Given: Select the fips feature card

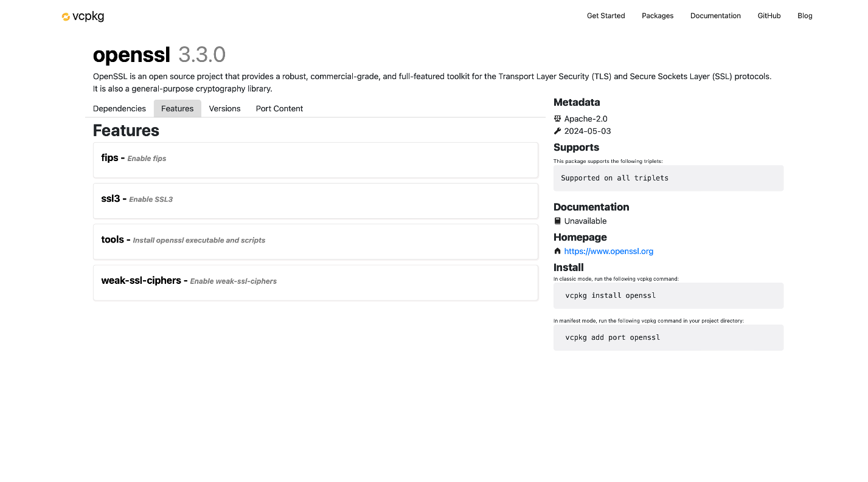Looking at the screenshot, I should [x=315, y=160].
